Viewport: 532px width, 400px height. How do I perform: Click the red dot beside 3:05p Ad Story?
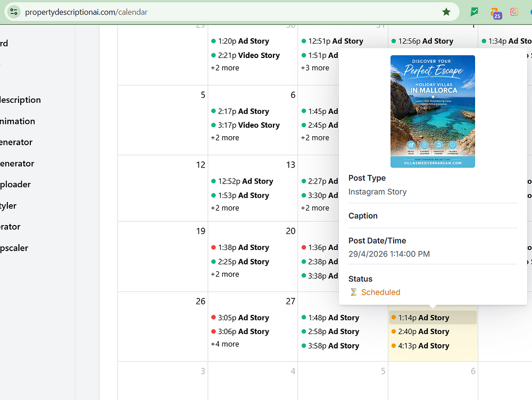tap(213, 318)
